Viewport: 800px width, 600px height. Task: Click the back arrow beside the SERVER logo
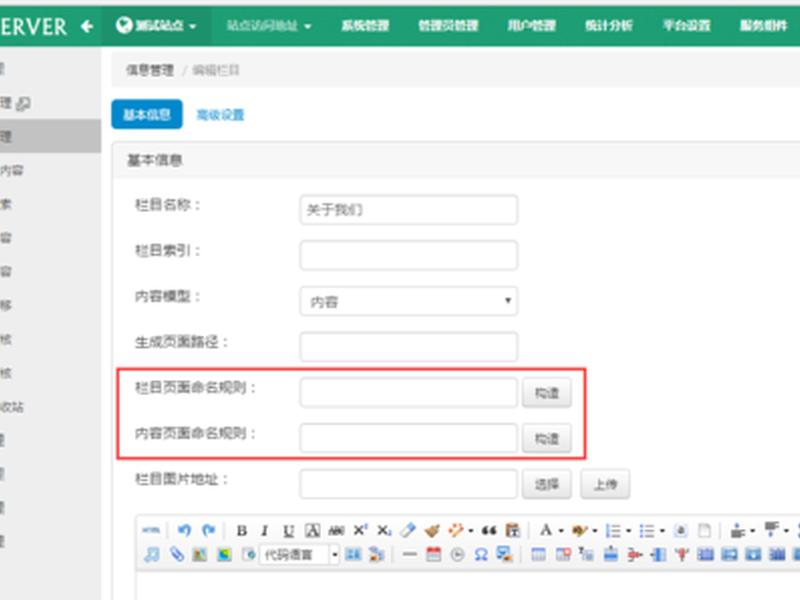[x=87, y=26]
